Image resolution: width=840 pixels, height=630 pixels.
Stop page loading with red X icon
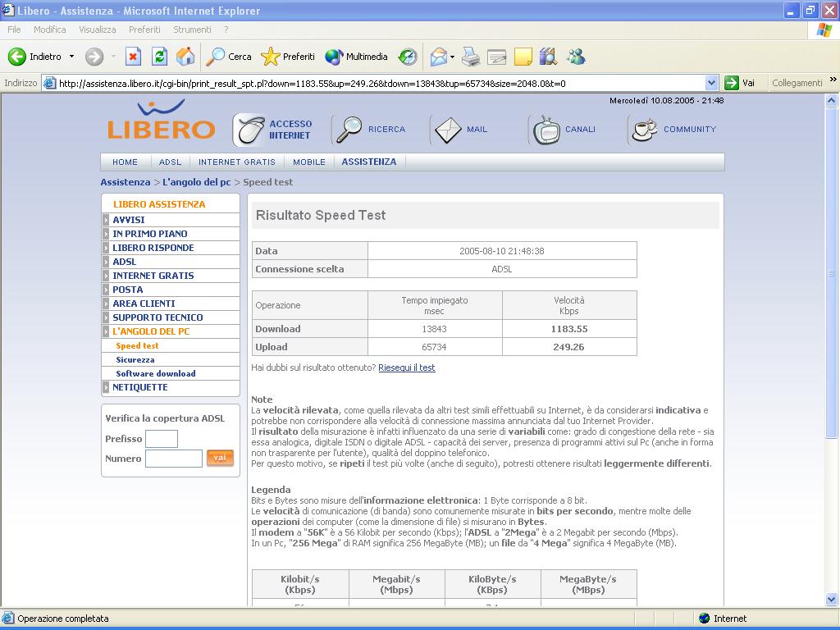click(134, 57)
